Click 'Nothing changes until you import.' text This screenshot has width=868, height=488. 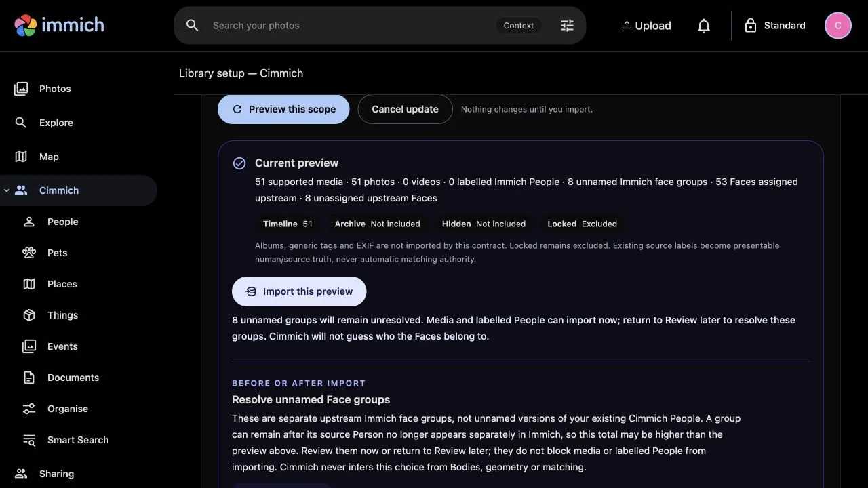point(526,109)
